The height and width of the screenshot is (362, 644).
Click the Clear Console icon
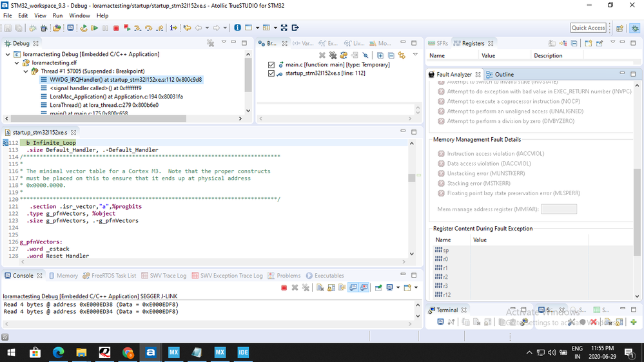pyautogui.click(x=320, y=288)
